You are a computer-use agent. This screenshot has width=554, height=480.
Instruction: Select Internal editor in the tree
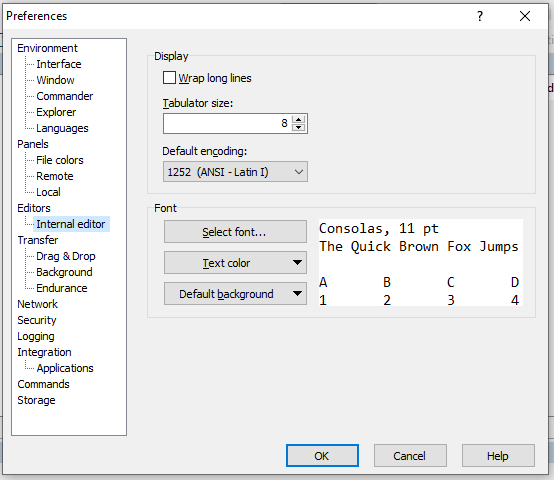pos(71,224)
